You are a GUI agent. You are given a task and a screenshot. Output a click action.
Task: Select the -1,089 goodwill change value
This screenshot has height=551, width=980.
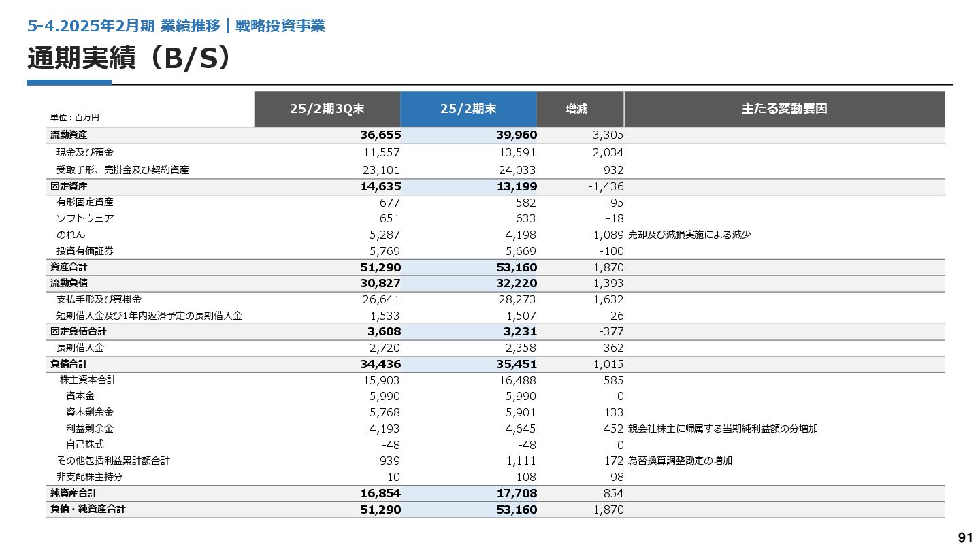[x=606, y=235]
